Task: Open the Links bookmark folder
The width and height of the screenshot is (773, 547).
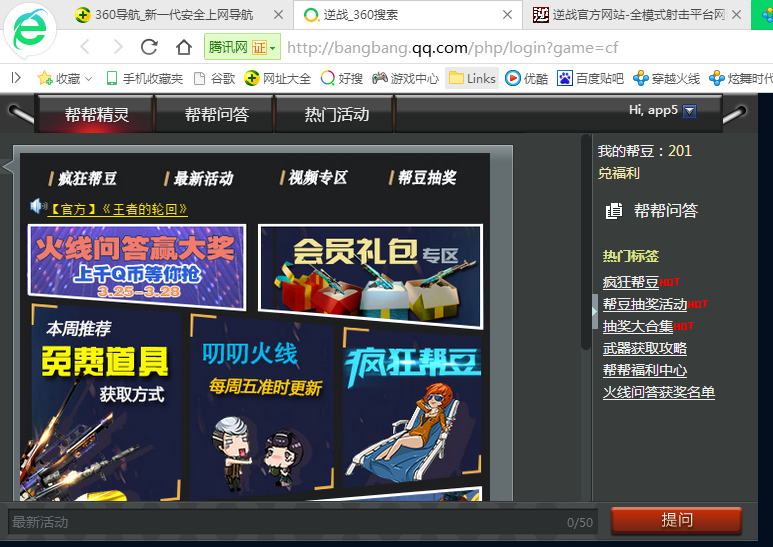Action: point(472,78)
